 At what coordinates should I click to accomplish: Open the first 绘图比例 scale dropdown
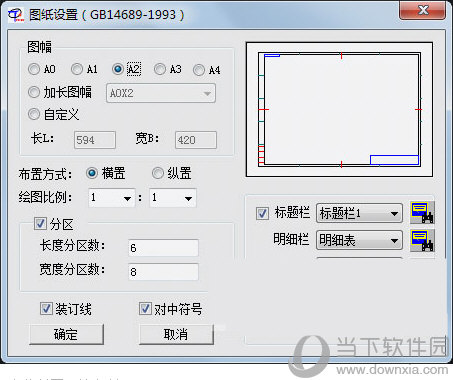111,198
